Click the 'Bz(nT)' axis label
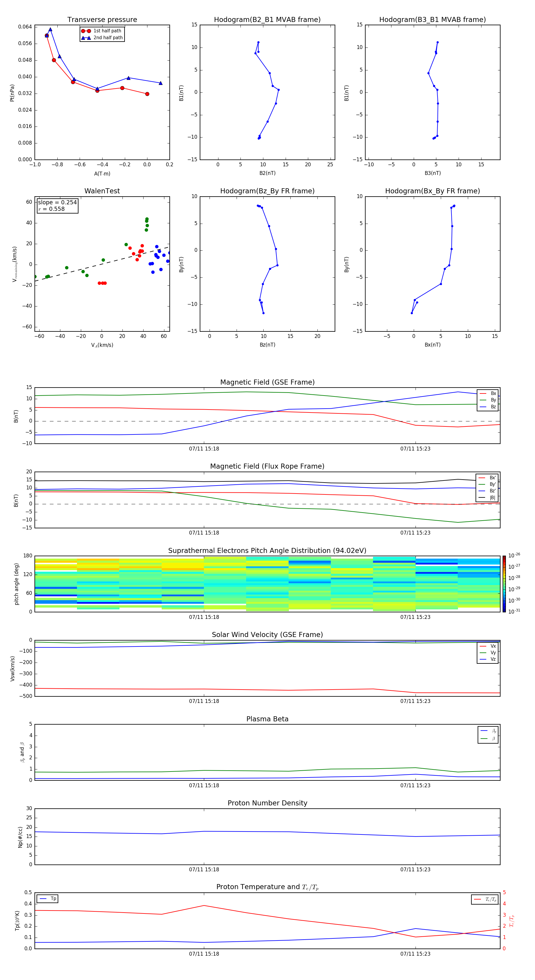Viewport: 535px width, 980px height. coord(267,345)
